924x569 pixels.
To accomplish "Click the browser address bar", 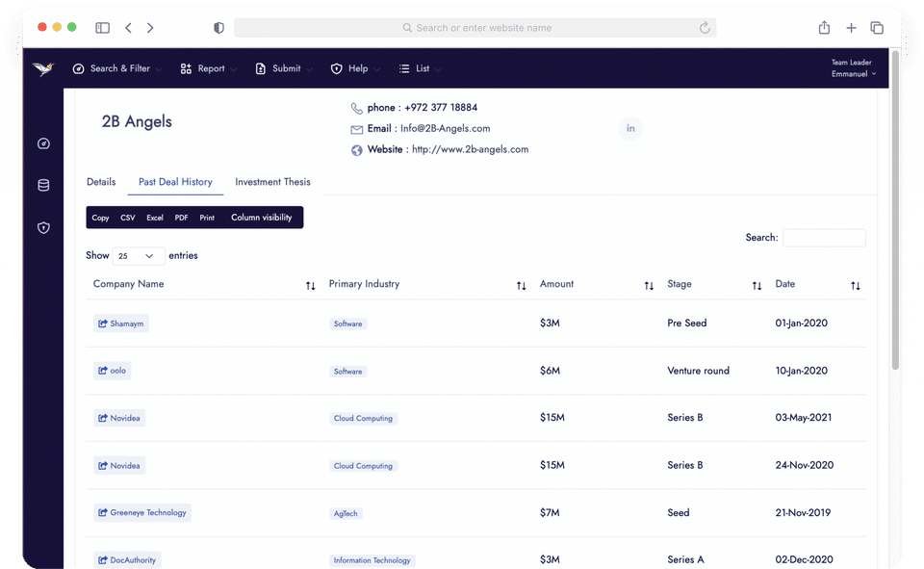I will point(475,28).
